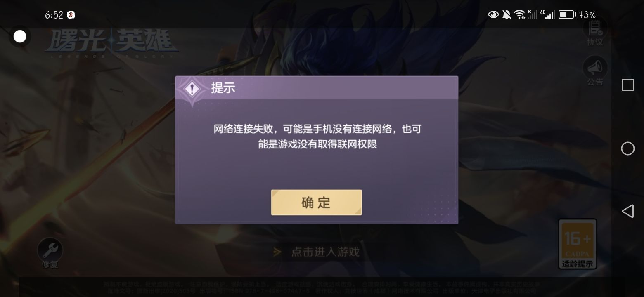Tap the muted bell status icon
The width and height of the screenshot is (644, 297).
pyautogui.click(x=507, y=15)
